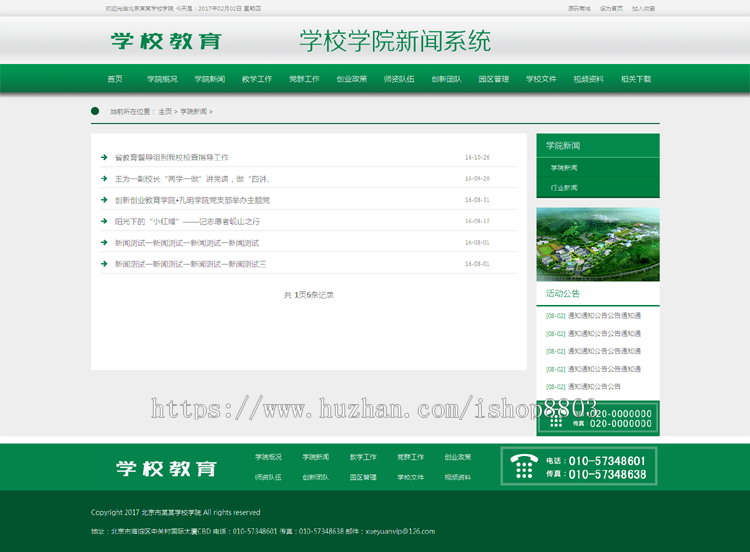Screen dimensions: 750x552
Task: Click 学院新闻 in the breadcrumb trail
Action: 194,111
